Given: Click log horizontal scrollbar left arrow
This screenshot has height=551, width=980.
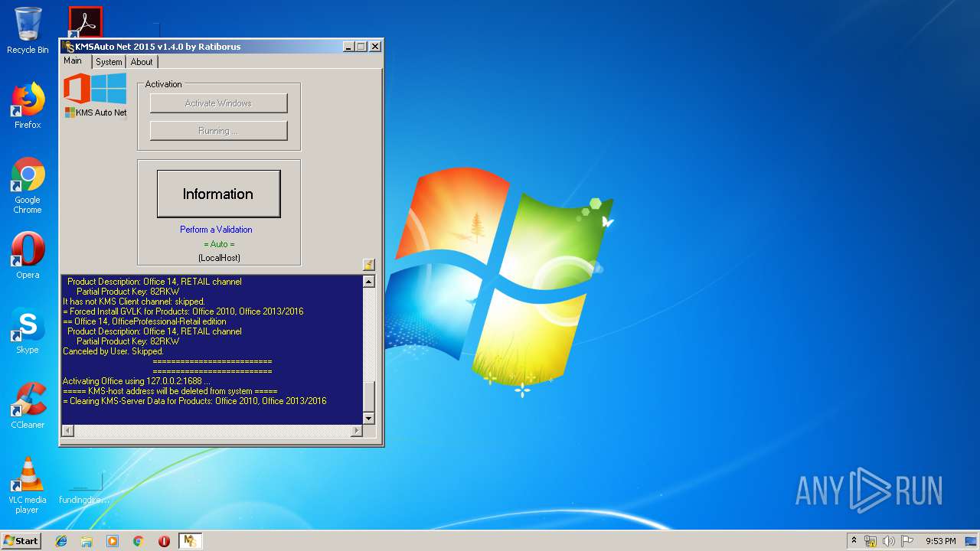Looking at the screenshot, I should click(67, 431).
